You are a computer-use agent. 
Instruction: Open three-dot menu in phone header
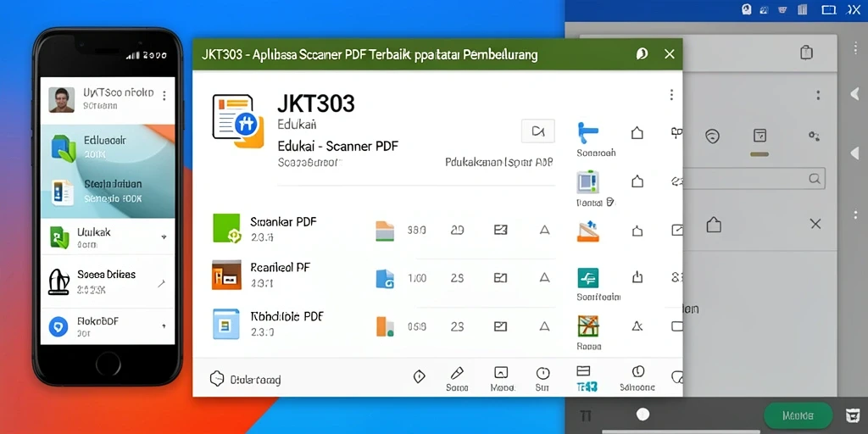click(x=164, y=97)
